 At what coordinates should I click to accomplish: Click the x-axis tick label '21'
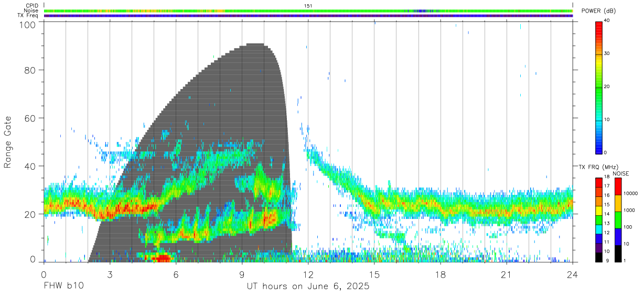[x=507, y=274]
